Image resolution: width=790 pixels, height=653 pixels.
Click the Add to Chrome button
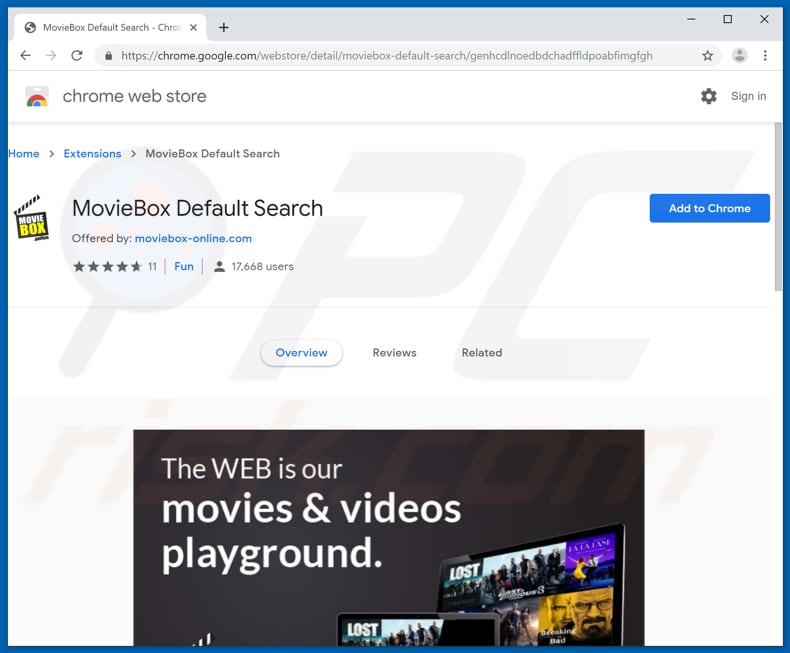pyautogui.click(x=709, y=208)
